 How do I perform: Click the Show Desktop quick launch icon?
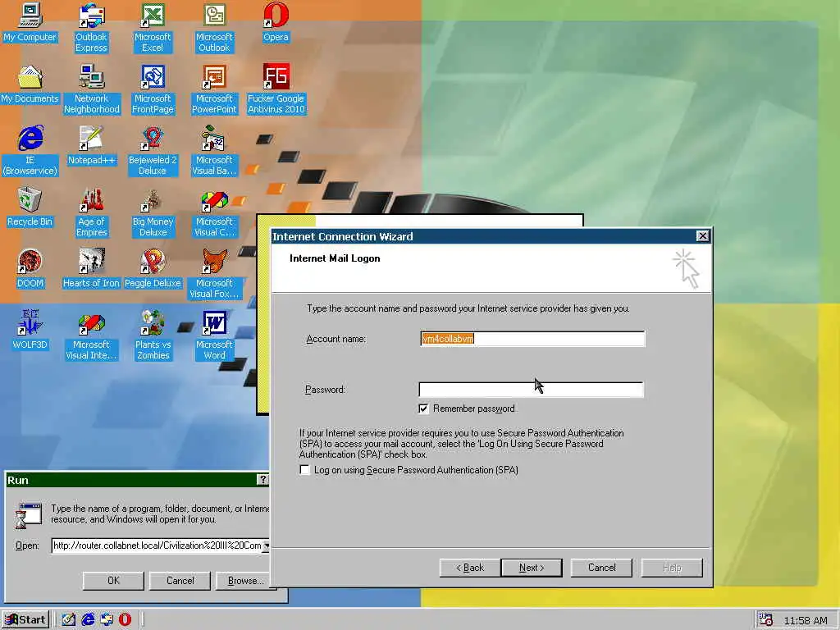pos(69,620)
